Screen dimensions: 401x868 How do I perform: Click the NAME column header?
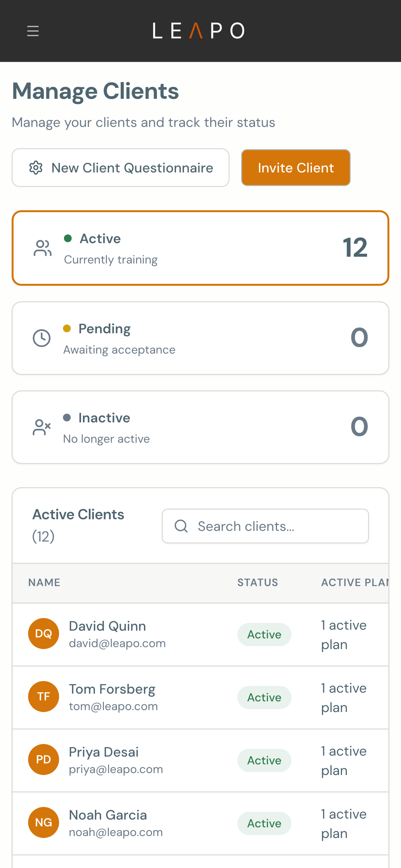[44, 583]
